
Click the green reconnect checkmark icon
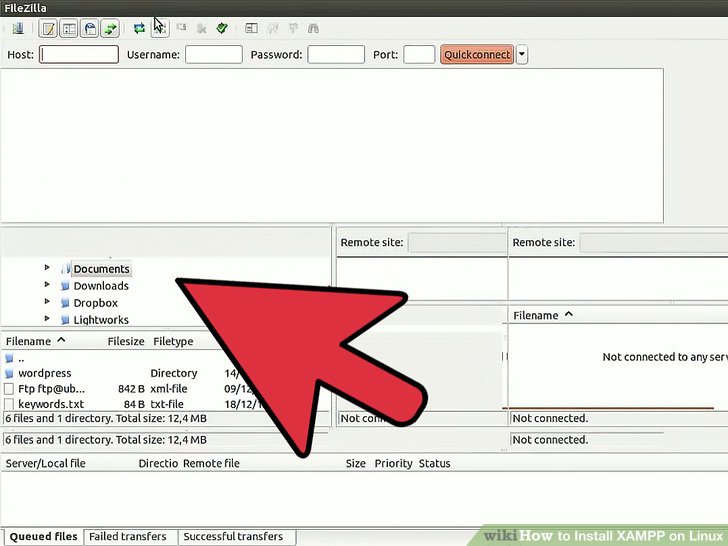(221, 29)
